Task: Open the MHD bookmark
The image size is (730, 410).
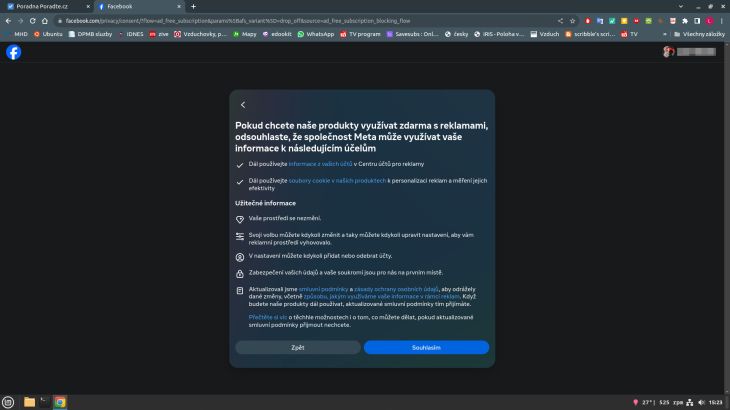Action: click(16, 34)
